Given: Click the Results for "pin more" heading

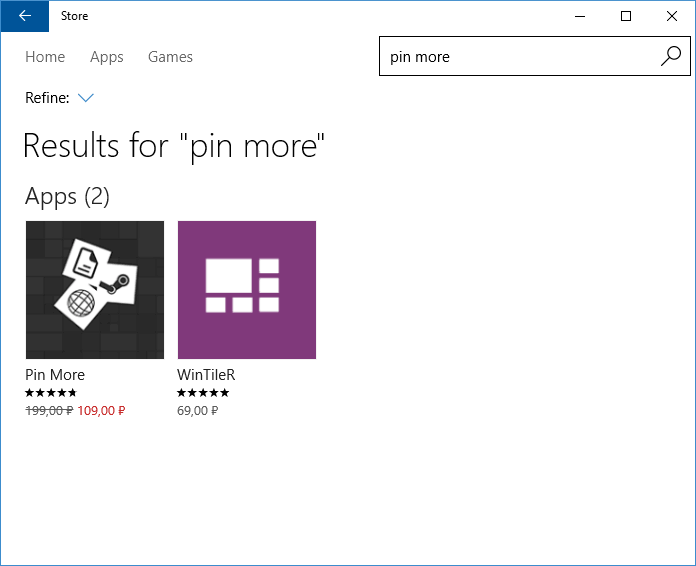Looking at the screenshot, I should [x=174, y=146].
